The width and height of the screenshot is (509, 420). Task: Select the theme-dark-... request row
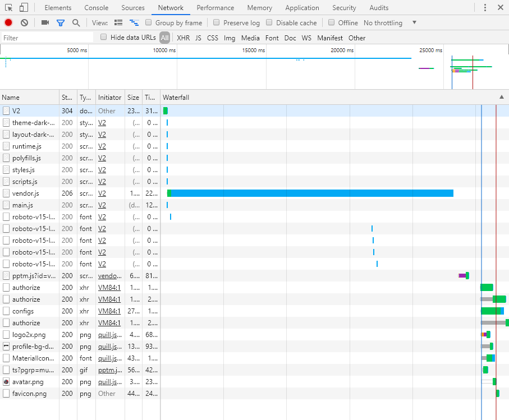click(255, 123)
